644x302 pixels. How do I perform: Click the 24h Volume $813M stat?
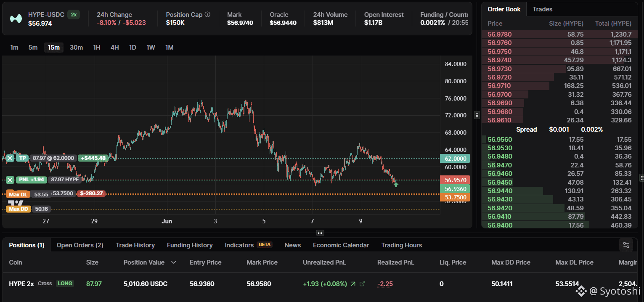point(330,19)
